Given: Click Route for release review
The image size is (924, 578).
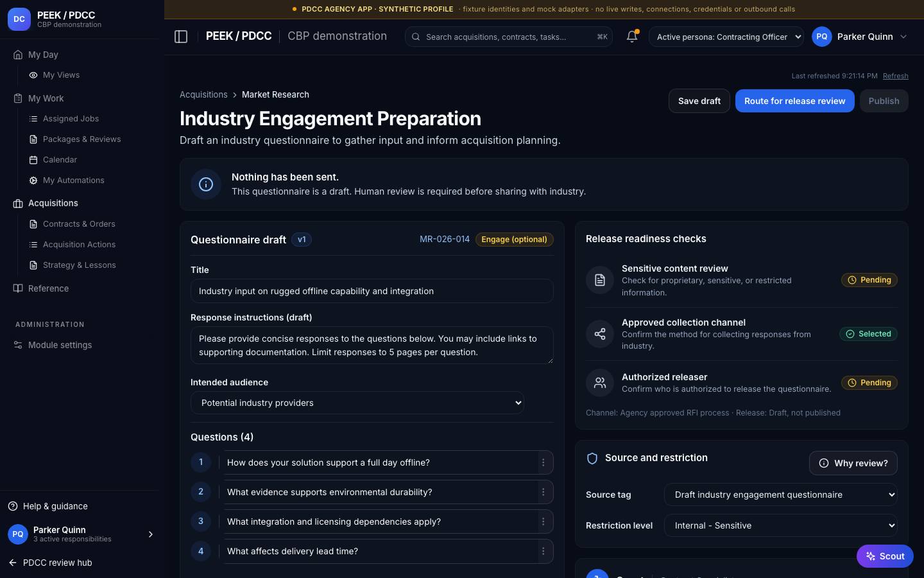Looking at the screenshot, I should [795, 101].
